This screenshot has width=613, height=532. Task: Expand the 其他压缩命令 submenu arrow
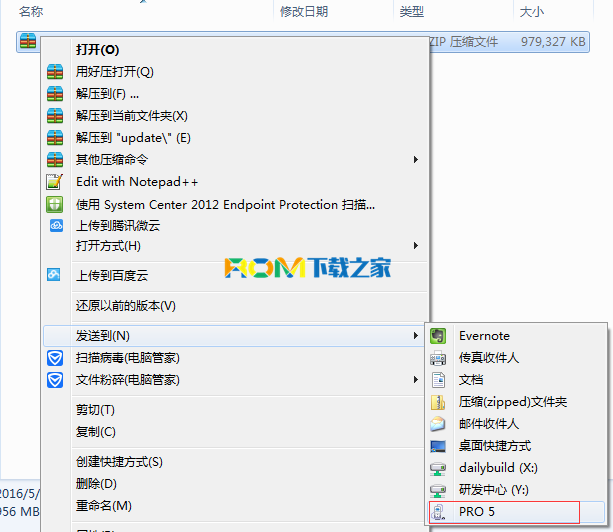pyautogui.click(x=416, y=159)
